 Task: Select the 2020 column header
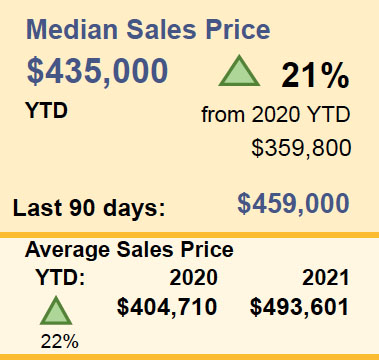[x=194, y=278]
